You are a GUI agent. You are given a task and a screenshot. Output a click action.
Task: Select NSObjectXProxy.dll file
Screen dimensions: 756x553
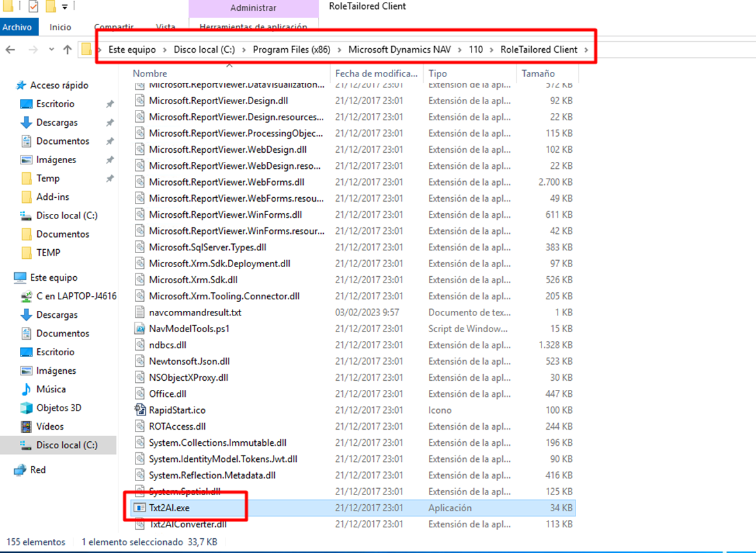point(188,378)
